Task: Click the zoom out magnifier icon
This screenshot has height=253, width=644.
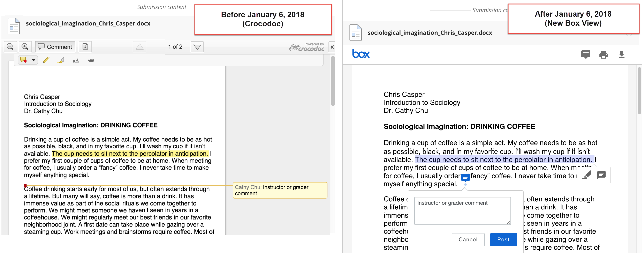Action: click(10, 47)
